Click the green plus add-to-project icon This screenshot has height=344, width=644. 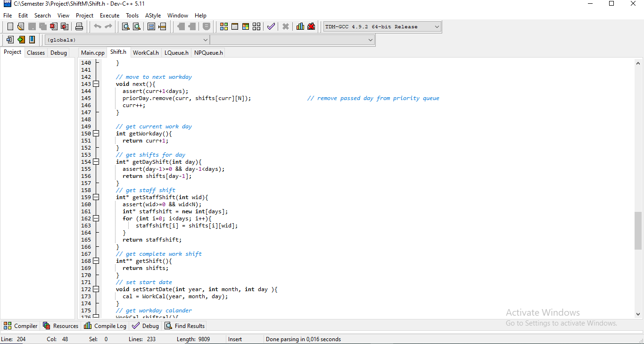tap(21, 40)
